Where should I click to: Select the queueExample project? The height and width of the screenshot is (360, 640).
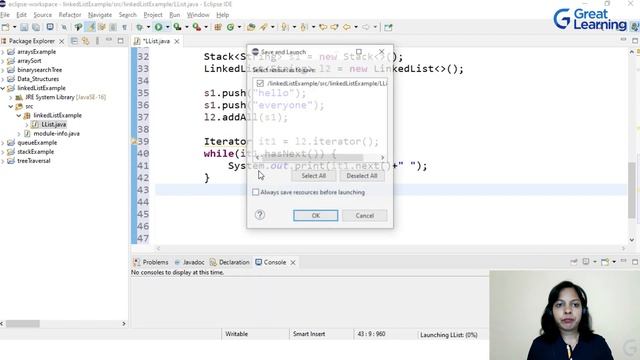click(x=37, y=143)
